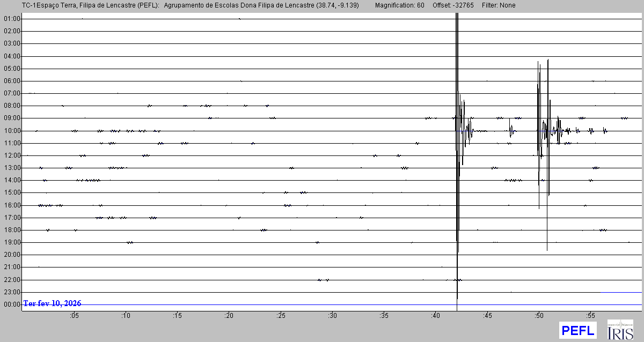644x342 pixels.
Task: Click the 00:00 hour label at bottom
Action: [12, 304]
